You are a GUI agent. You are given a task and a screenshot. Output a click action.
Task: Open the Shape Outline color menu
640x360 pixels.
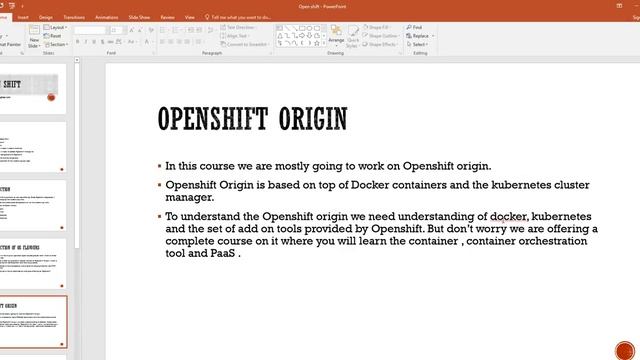coord(380,36)
